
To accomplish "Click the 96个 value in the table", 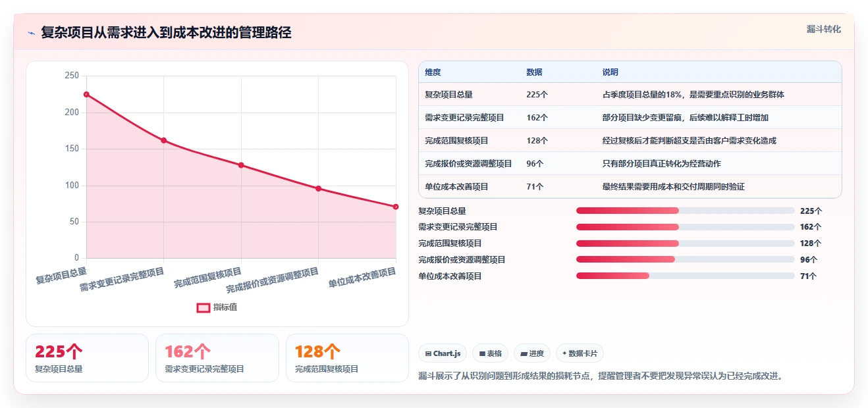I will [x=535, y=164].
